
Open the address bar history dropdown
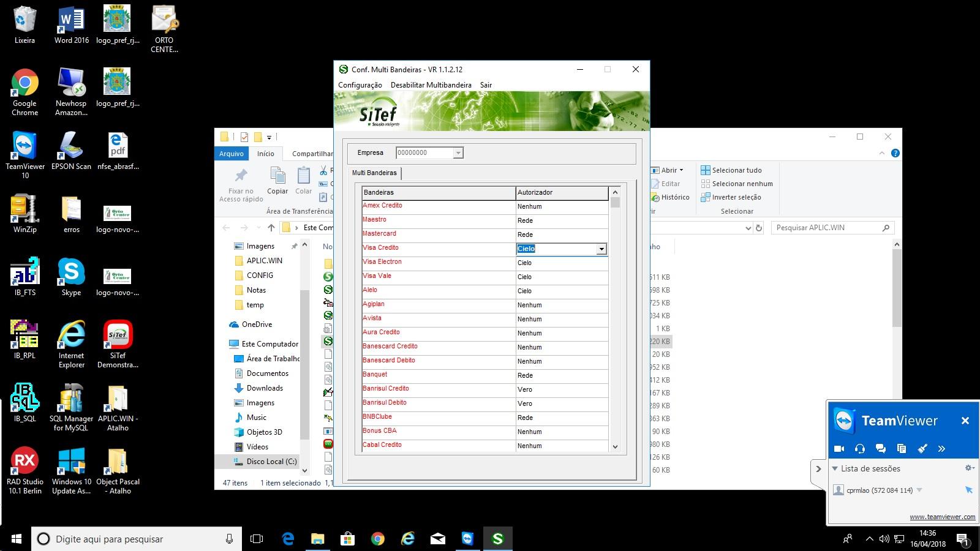coord(748,228)
